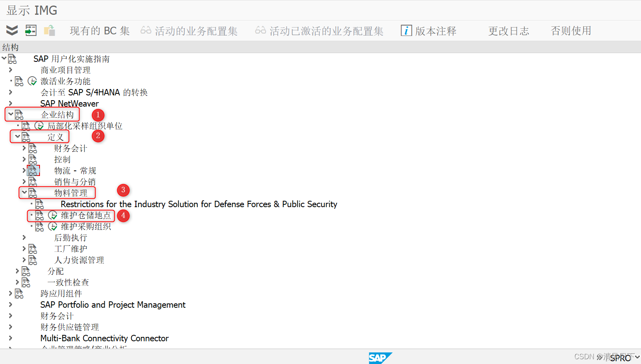Select the Restrictions for the Industry Solution row
The width and height of the screenshot is (641, 364).
(199, 204)
